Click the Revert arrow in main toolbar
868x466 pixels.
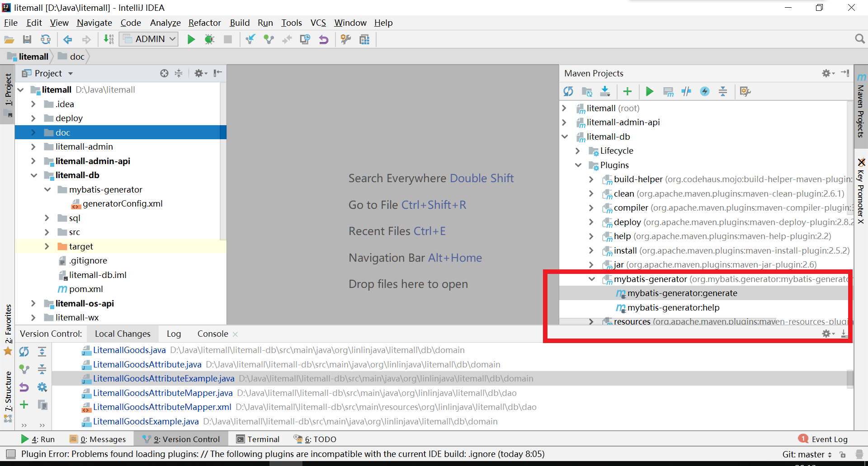pyautogui.click(x=324, y=40)
